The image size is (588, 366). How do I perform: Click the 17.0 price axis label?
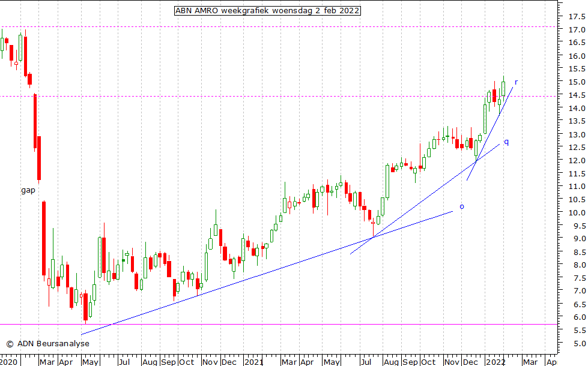pos(577,29)
